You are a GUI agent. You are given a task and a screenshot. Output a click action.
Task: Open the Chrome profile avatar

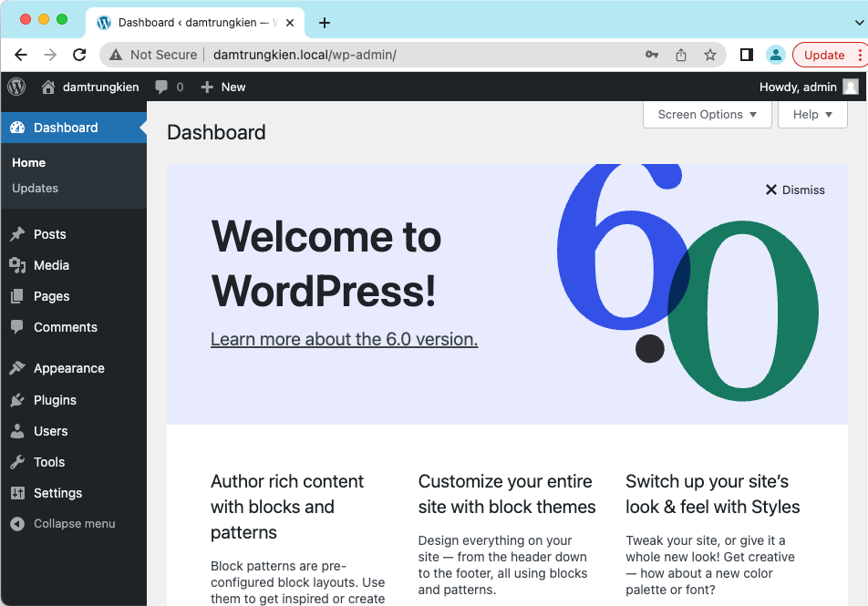776,55
